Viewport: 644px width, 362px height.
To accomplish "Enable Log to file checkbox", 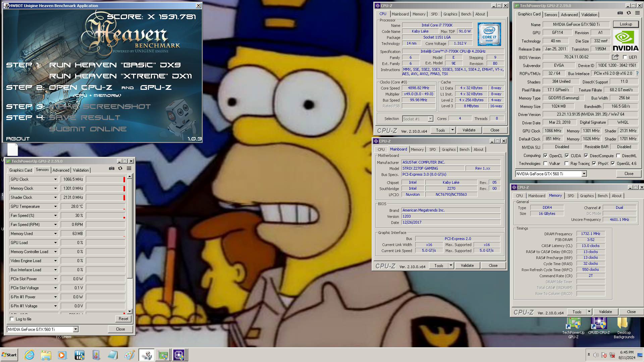I will click(x=12, y=319).
